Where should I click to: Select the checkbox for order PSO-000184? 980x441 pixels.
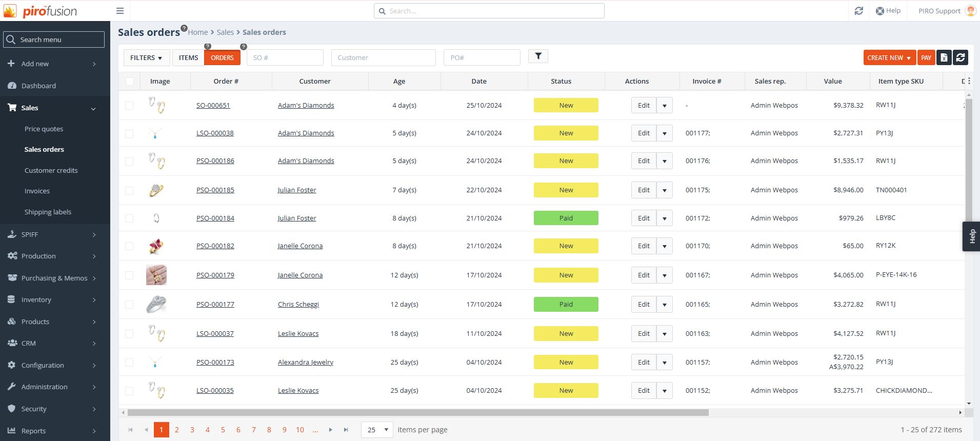coord(129,218)
